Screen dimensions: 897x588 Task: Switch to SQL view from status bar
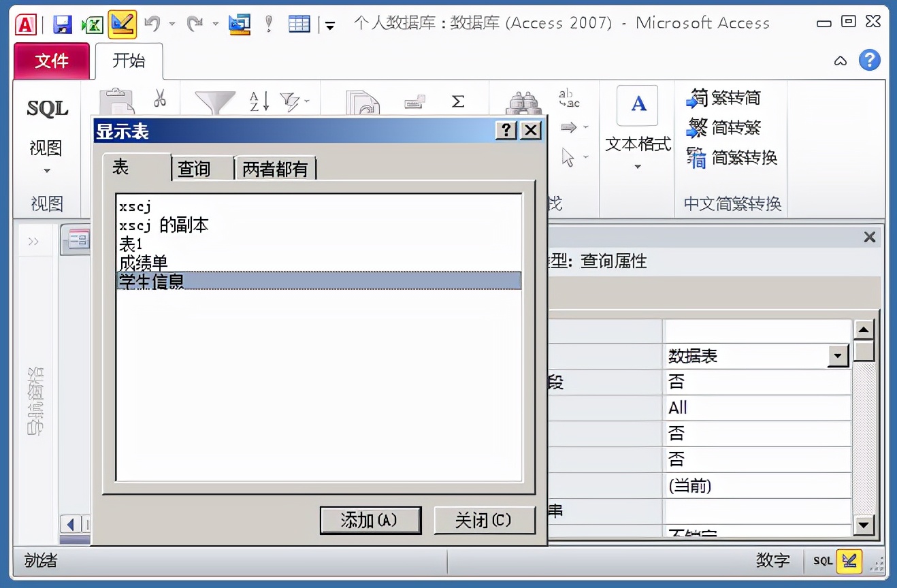coord(822,561)
